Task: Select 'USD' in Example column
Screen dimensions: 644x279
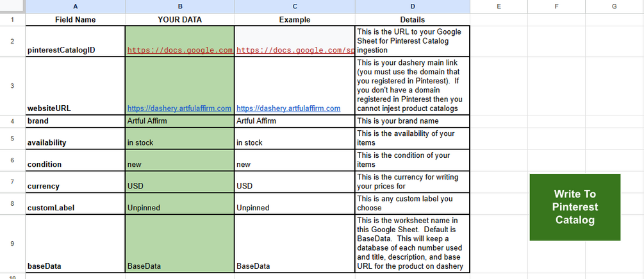Action: 295,182
